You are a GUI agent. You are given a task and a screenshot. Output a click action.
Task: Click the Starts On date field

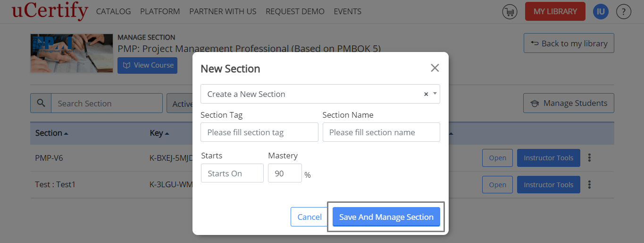click(x=232, y=173)
